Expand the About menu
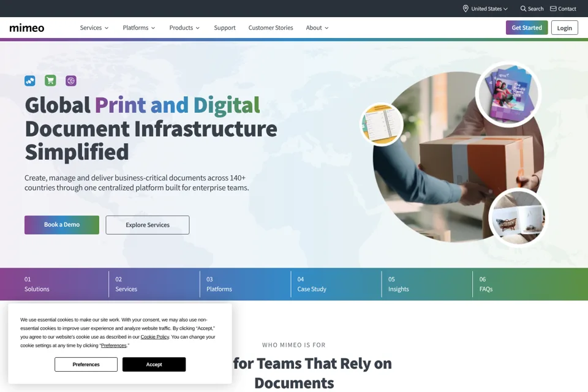The image size is (588, 392). click(317, 28)
